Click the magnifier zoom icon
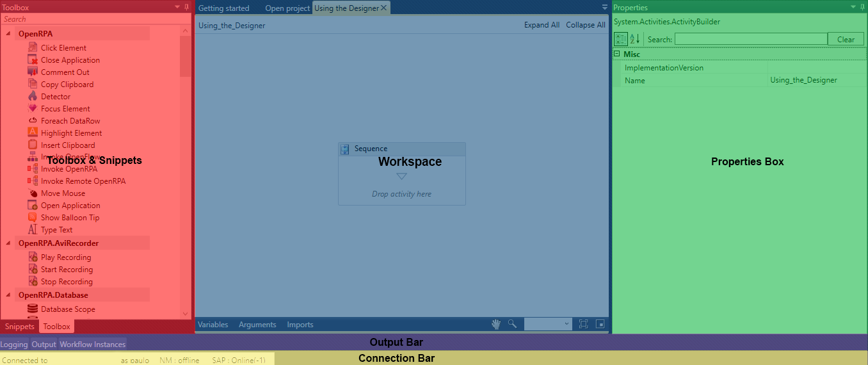The height and width of the screenshot is (365, 868). click(512, 324)
